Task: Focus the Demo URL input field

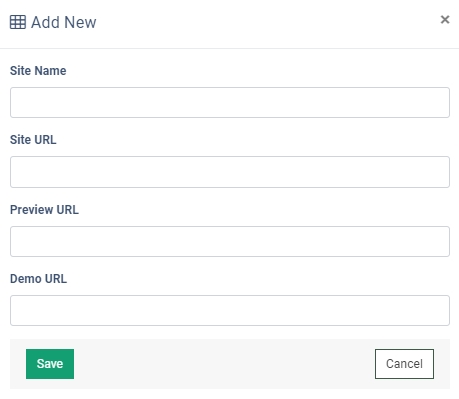Action: tap(230, 310)
